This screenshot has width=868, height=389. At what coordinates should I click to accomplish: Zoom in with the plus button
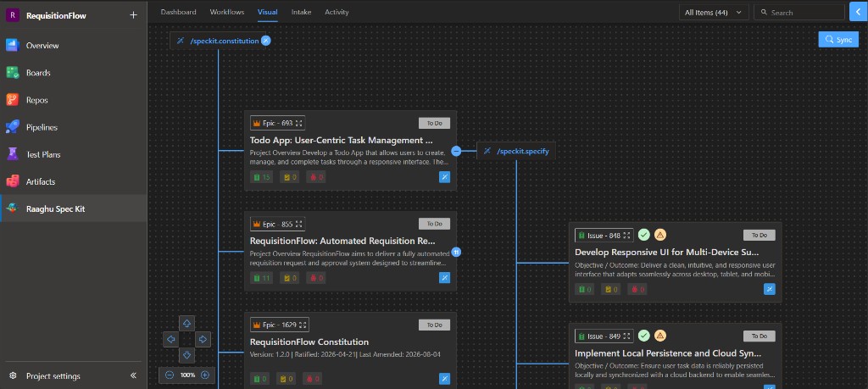(x=205, y=375)
